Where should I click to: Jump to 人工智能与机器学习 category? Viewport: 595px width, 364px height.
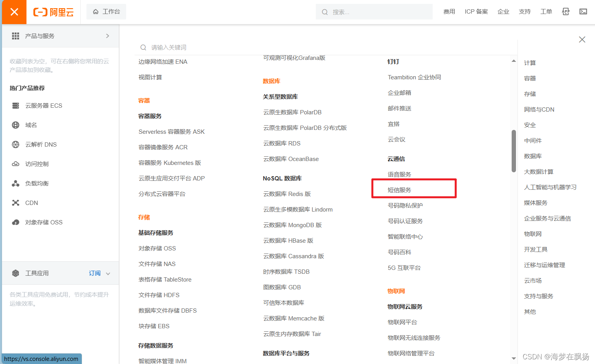click(550, 187)
